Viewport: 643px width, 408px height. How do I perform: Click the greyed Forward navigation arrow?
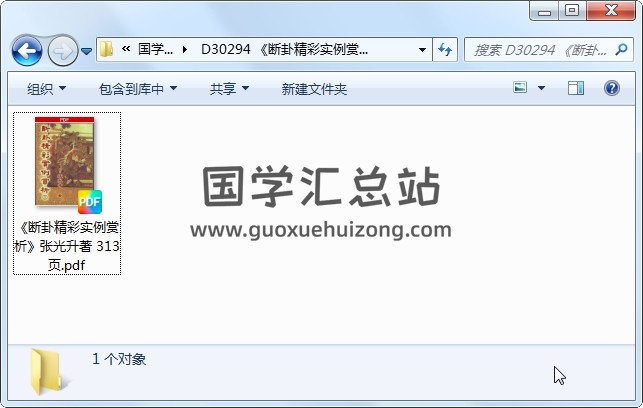point(63,51)
